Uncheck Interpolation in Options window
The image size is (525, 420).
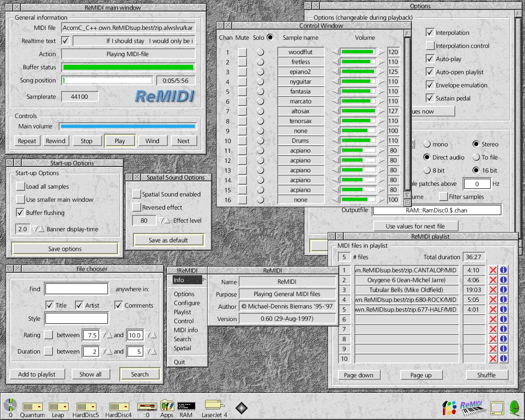click(x=430, y=32)
